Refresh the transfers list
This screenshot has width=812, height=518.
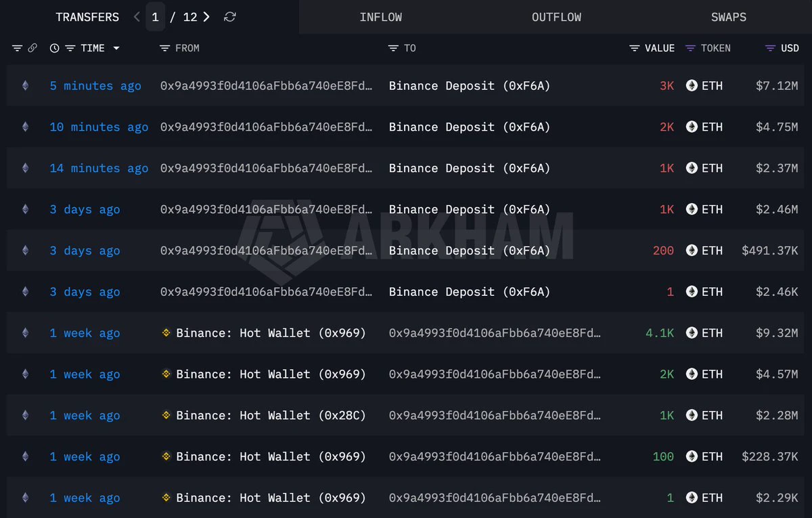pos(230,17)
